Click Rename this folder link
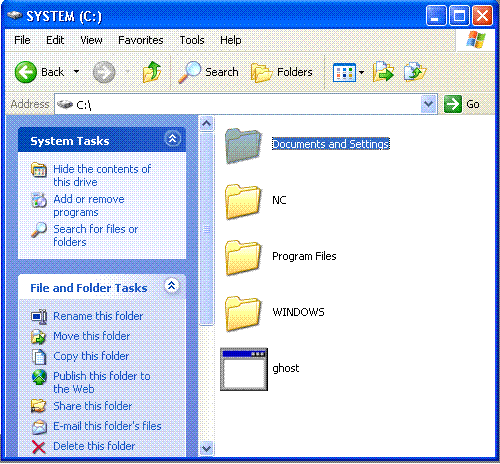Viewport: 500px width, 464px height. pyautogui.click(x=98, y=316)
